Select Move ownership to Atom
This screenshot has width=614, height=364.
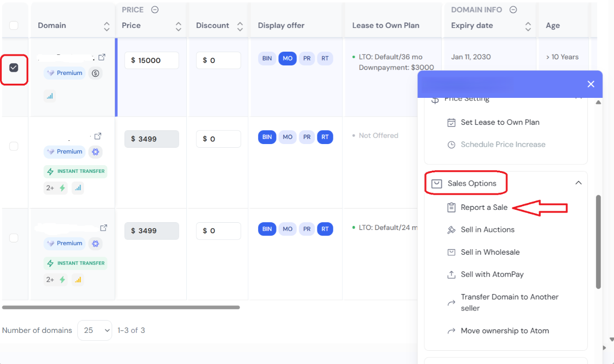tap(505, 331)
